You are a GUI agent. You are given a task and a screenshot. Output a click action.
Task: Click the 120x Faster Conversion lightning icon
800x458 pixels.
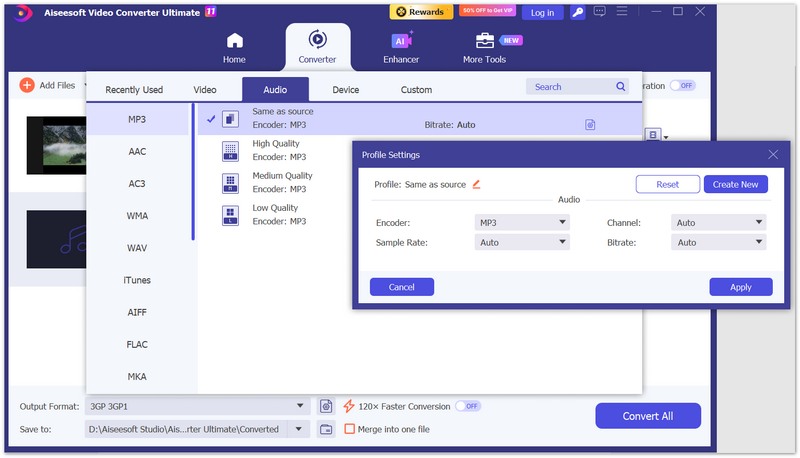pos(349,406)
